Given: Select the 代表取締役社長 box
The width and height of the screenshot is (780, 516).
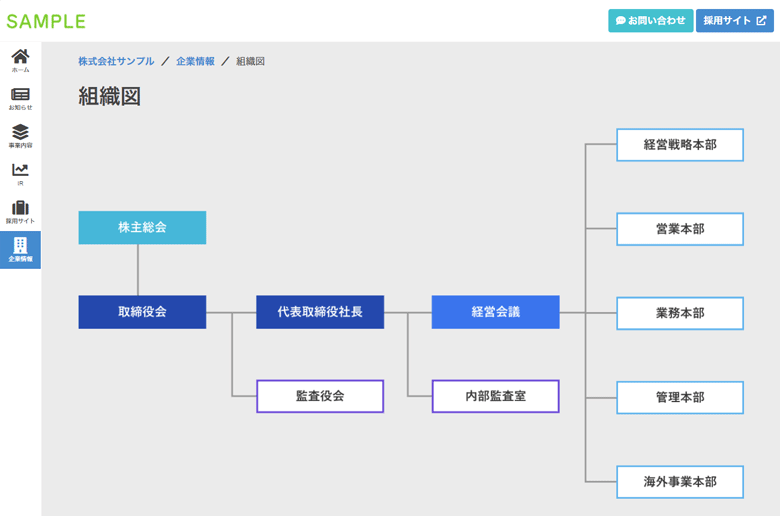Looking at the screenshot, I should tap(320, 312).
